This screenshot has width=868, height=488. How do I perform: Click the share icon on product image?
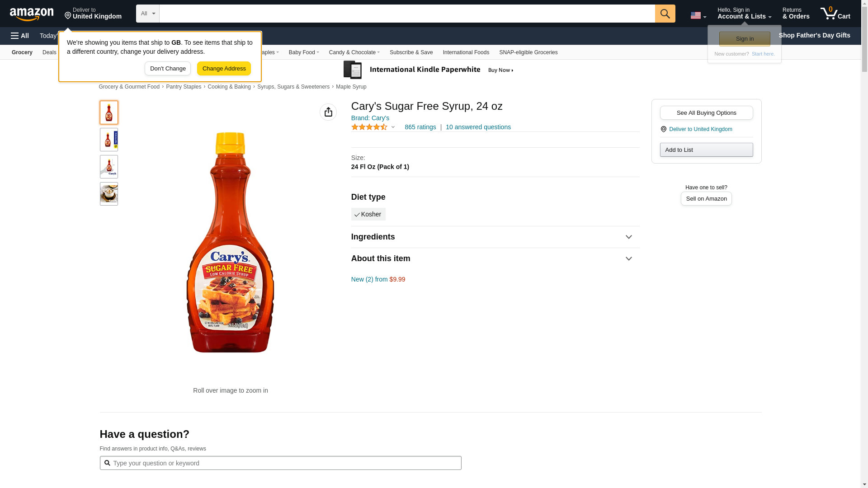point(328,112)
